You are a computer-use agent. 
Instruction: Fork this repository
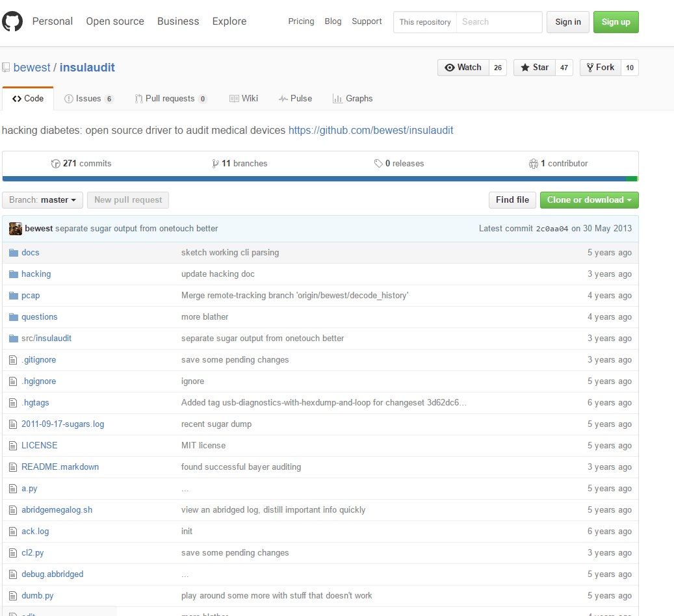click(600, 67)
